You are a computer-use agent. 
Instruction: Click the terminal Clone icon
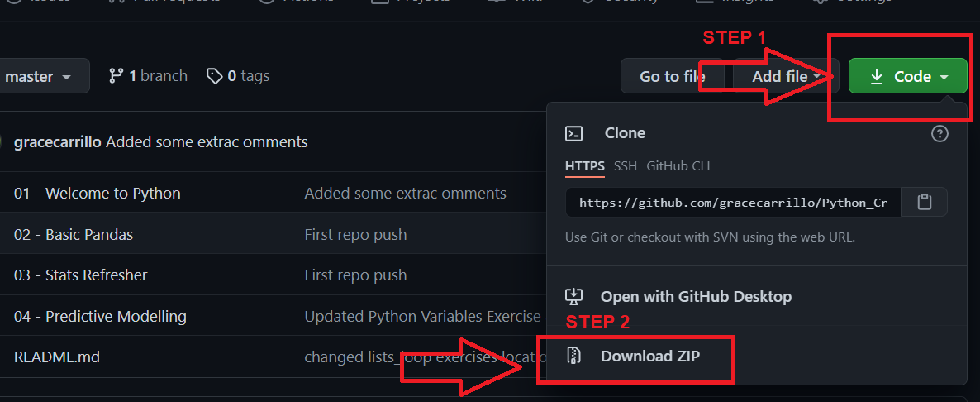click(x=573, y=133)
